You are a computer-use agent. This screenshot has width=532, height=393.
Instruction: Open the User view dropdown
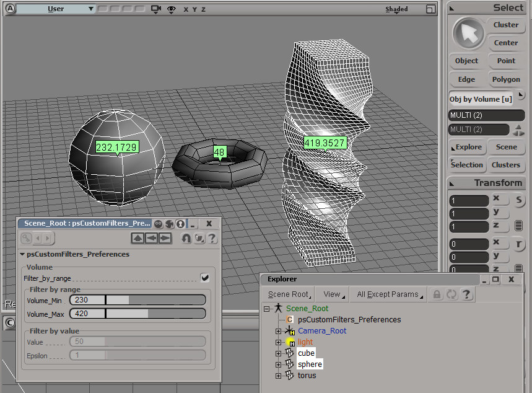point(62,9)
